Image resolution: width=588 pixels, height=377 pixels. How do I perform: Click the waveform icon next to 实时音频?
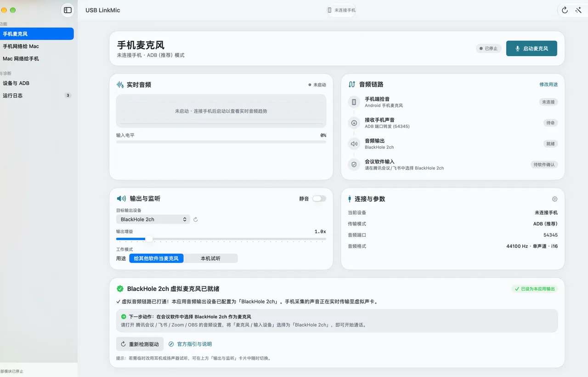click(x=120, y=85)
